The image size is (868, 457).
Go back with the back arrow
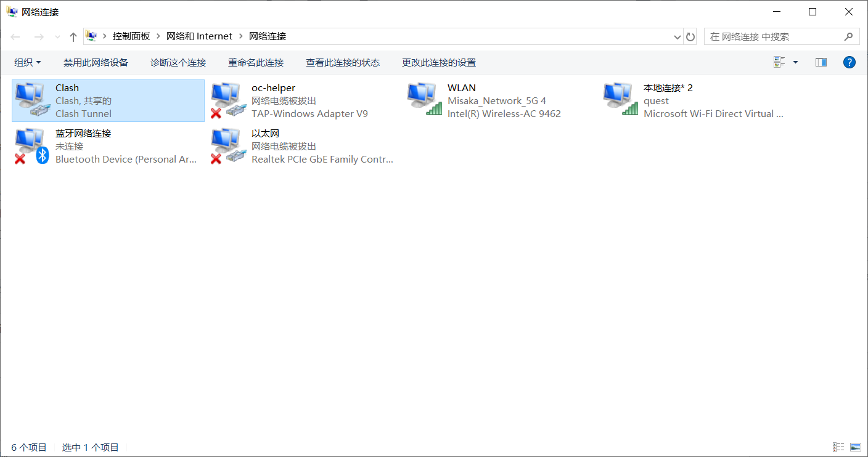point(15,37)
